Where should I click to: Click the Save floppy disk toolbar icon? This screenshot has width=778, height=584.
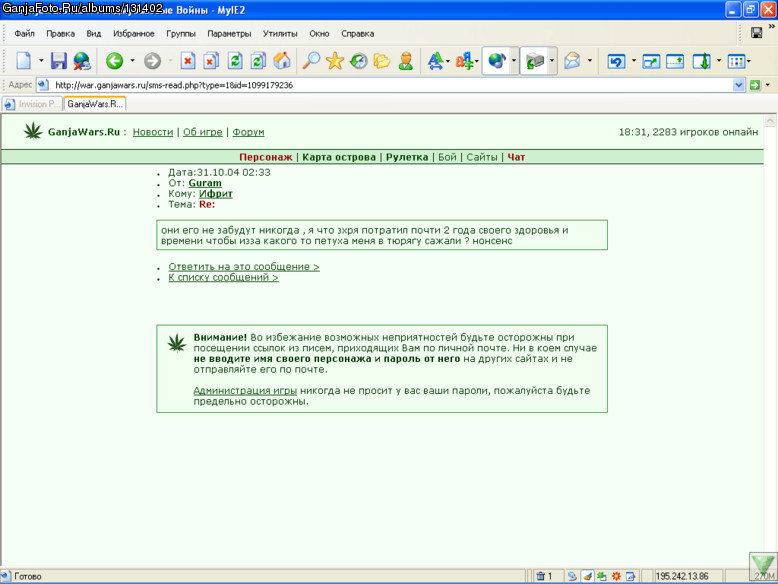tap(59, 61)
